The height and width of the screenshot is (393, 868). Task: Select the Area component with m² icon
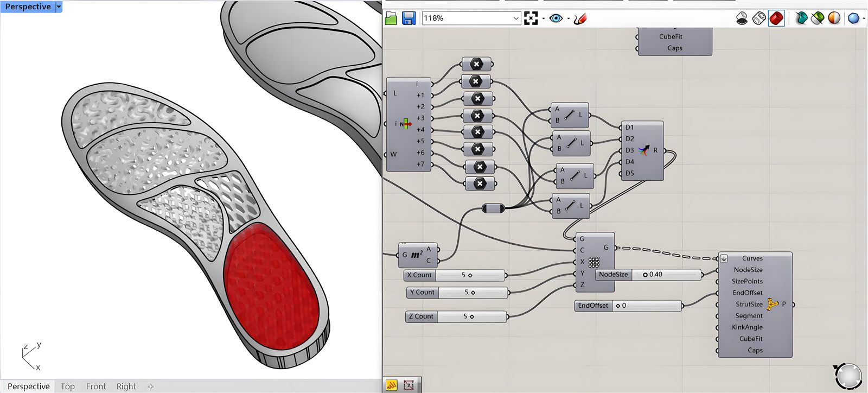418,255
